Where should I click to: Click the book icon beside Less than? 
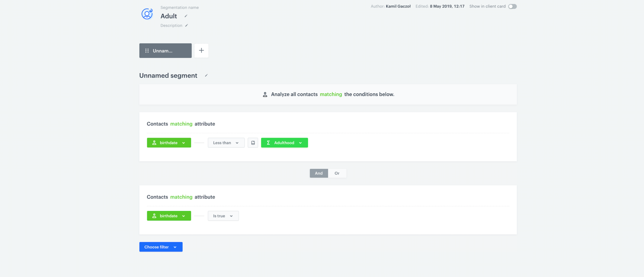tap(253, 143)
